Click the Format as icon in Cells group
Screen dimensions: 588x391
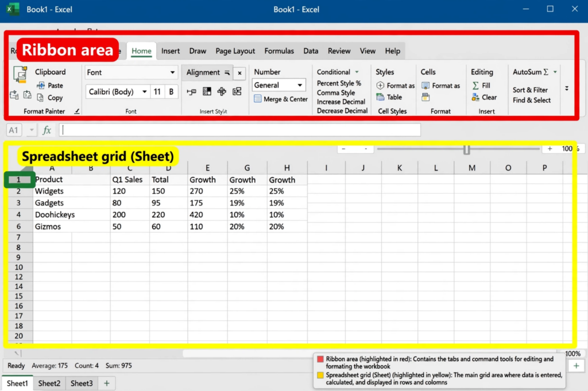point(425,86)
